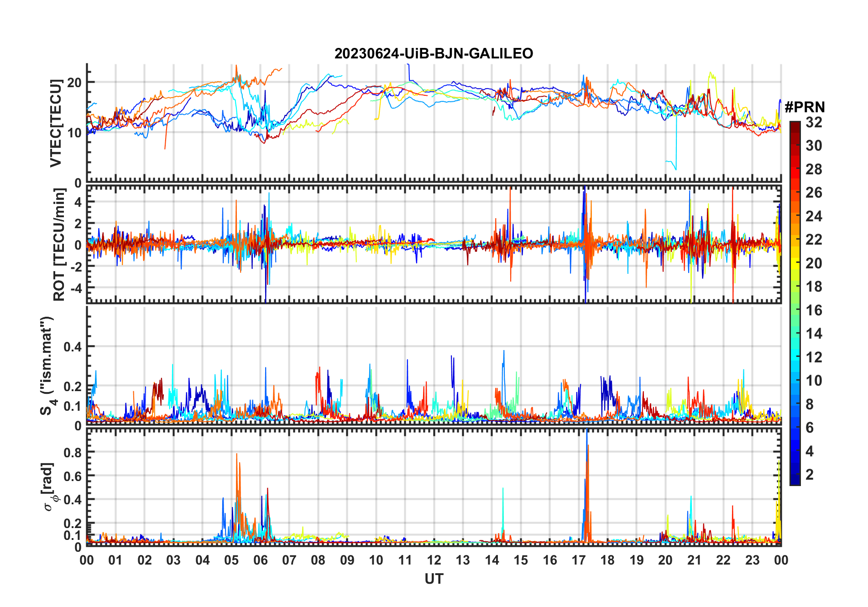Select x-axis hour label 15
Screen dimensions: 868x607
pyautogui.click(x=521, y=560)
